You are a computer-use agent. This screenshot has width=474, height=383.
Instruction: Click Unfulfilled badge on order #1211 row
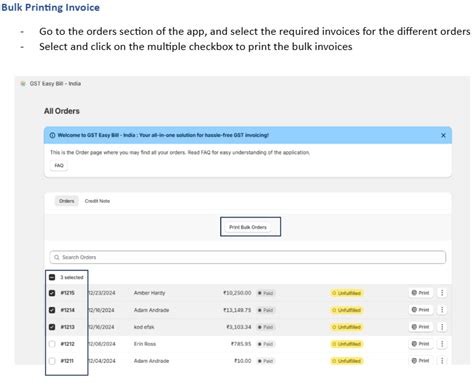(x=347, y=361)
